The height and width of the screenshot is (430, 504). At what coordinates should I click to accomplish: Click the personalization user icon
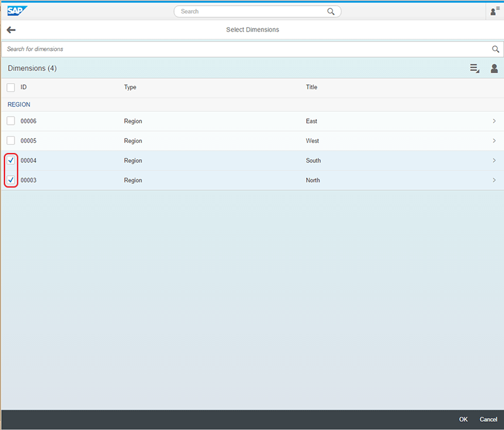(495, 68)
